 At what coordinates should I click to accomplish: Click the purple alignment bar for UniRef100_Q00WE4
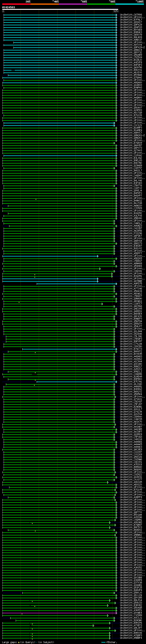[60, 613]
